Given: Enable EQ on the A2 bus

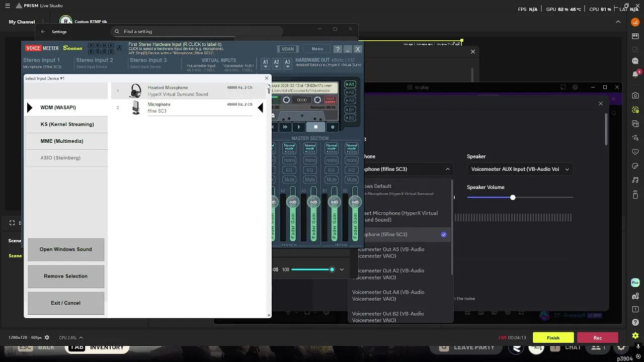Looking at the screenshot, I should [x=289, y=170].
